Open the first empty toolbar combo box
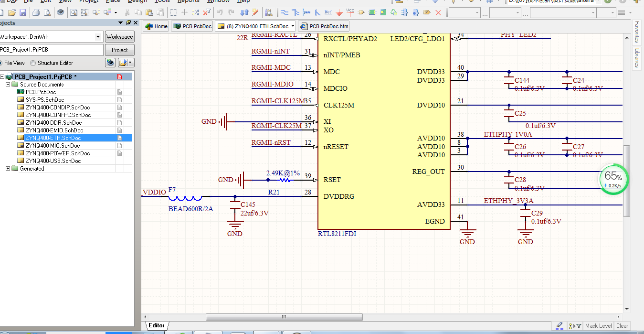The image size is (644, 334). point(465,13)
